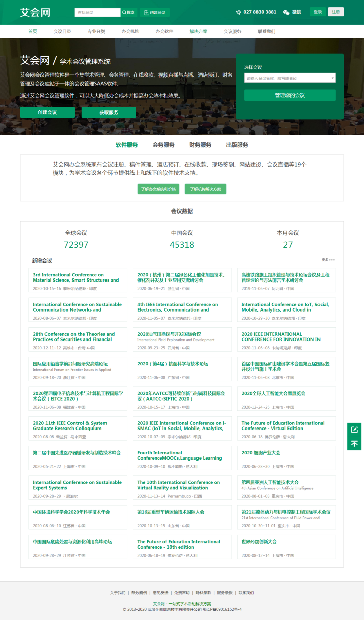The image size is (364, 620).
Task: Open The 10th International Conference on Virtual Reality link
Action: [x=179, y=485]
